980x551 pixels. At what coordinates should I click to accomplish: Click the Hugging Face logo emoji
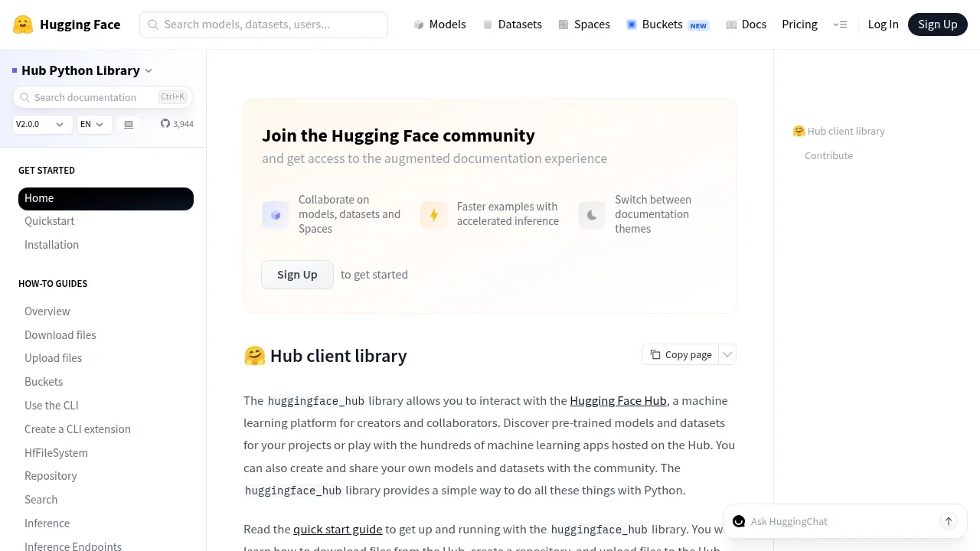tap(23, 24)
